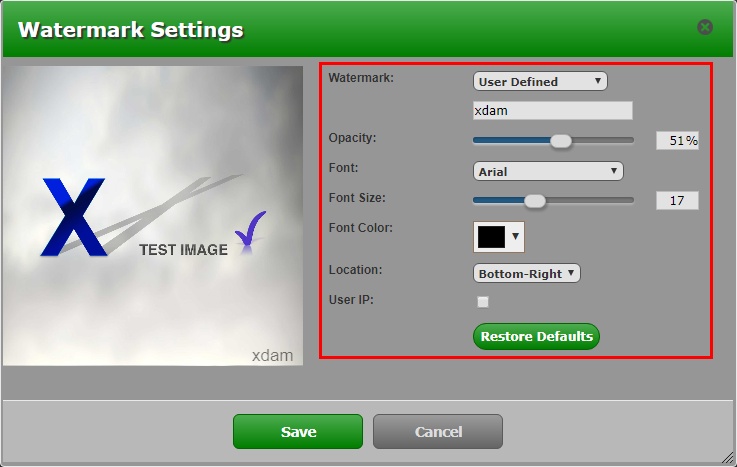Click the Font Size slider handle
This screenshot has height=467, width=737.
pyautogui.click(x=535, y=200)
